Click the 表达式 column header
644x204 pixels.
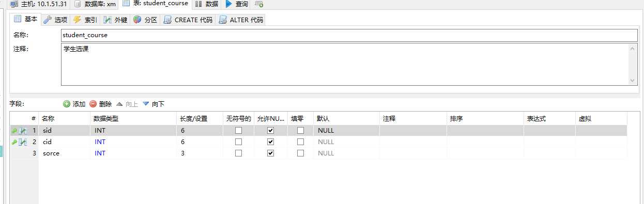point(549,119)
